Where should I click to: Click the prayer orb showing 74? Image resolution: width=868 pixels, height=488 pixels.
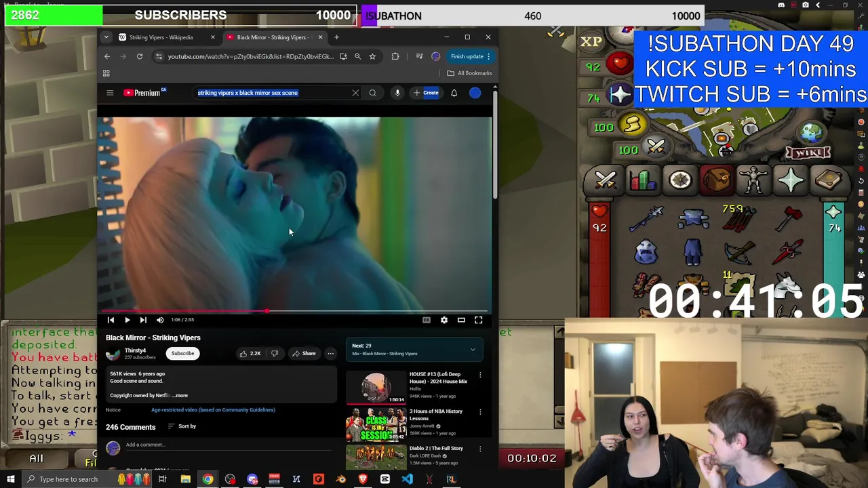(620, 96)
